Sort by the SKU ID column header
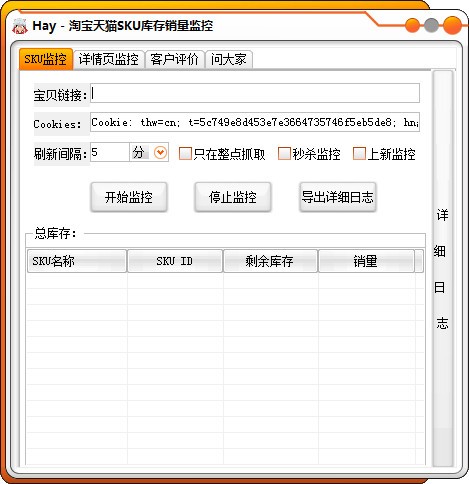The image size is (469, 484). pyautogui.click(x=175, y=261)
